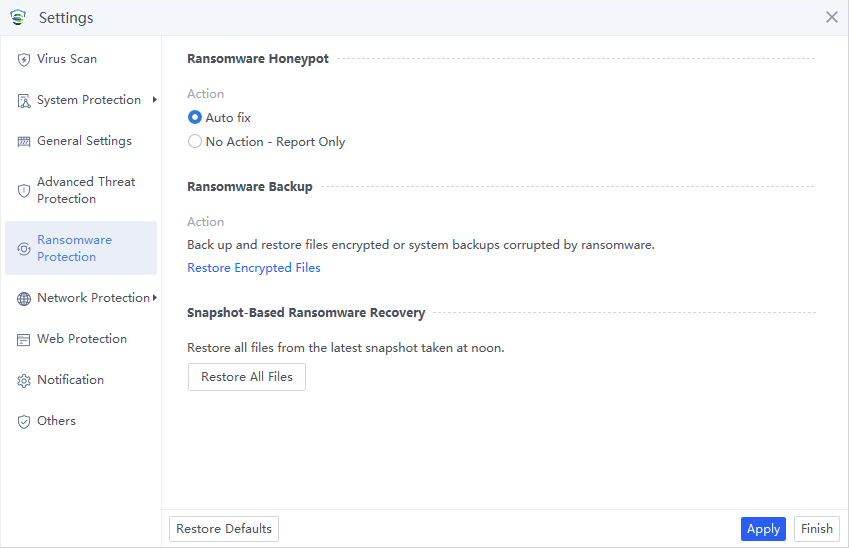Click the Advanced Threat Protection shield icon

pos(24,190)
